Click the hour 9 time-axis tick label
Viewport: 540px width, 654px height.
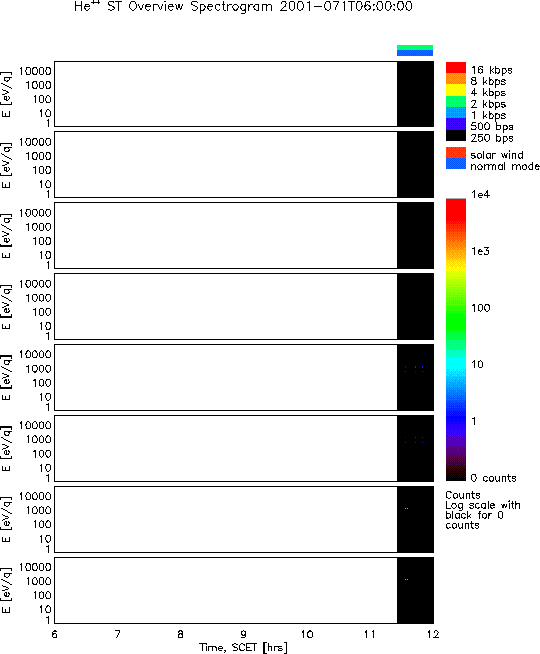click(244, 634)
